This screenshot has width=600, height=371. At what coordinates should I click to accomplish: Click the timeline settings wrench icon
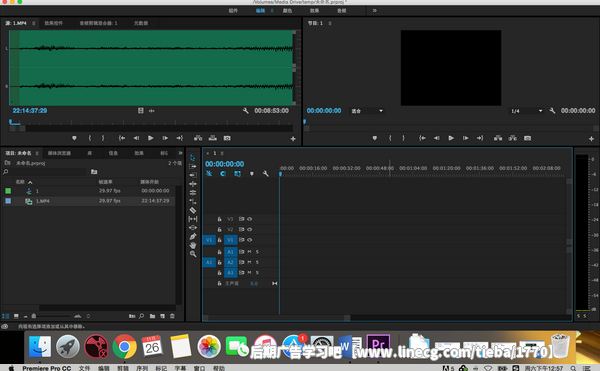tap(266, 174)
